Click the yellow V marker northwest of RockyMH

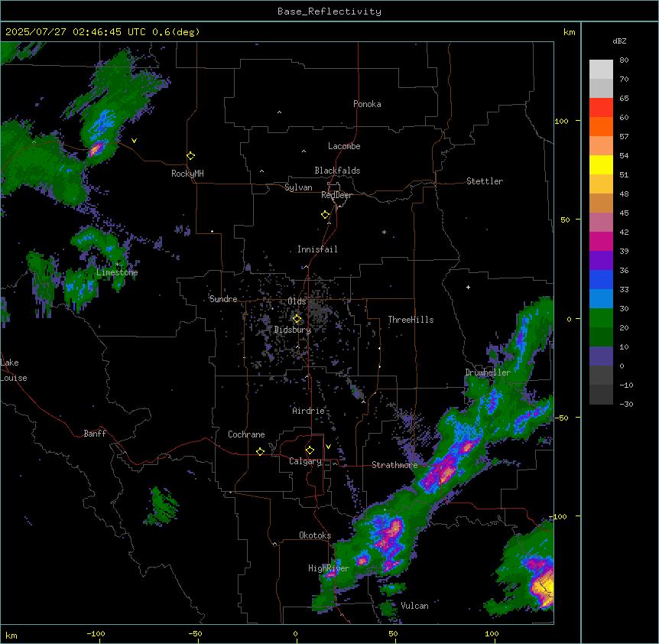coord(134,141)
